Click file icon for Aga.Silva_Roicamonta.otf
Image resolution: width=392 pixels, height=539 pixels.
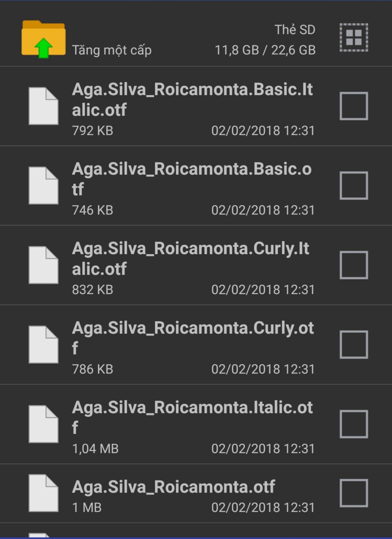pyautogui.click(x=43, y=493)
